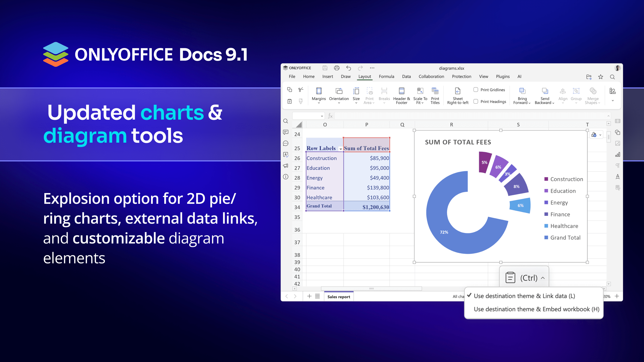Click the Undo arrow icon
The image size is (644, 362).
click(x=349, y=68)
